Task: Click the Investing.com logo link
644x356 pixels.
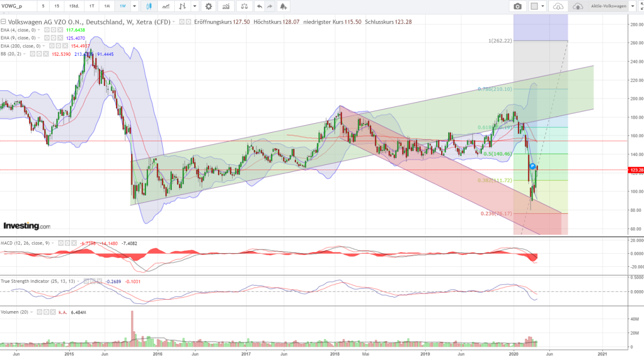Action: (x=27, y=226)
